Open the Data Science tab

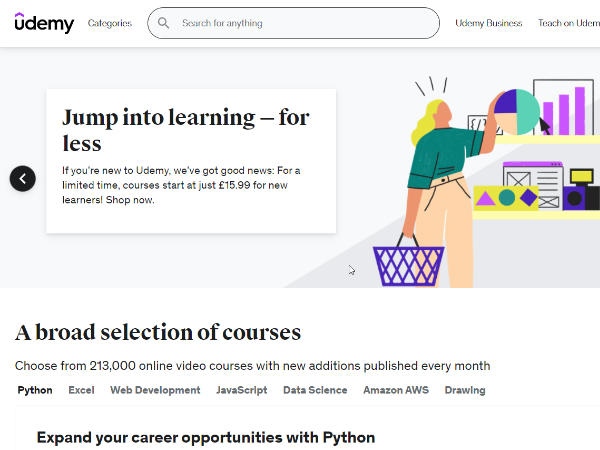click(x=315, y=390)
